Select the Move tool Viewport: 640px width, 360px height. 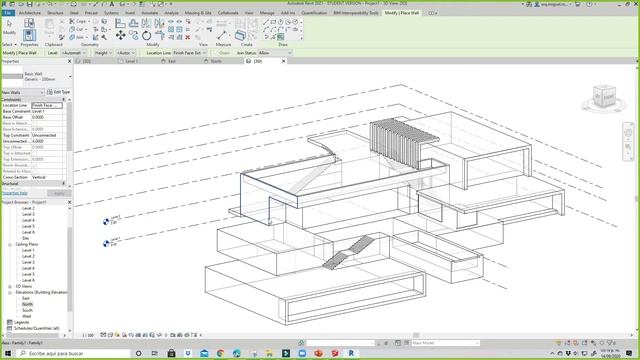point(120,36)
